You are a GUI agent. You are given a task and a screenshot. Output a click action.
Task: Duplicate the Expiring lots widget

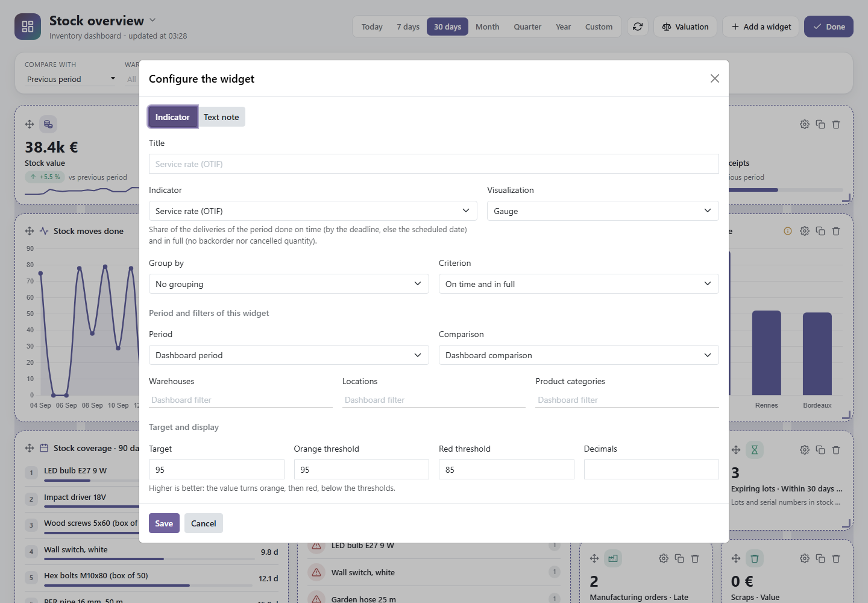(x=820, y=450)
